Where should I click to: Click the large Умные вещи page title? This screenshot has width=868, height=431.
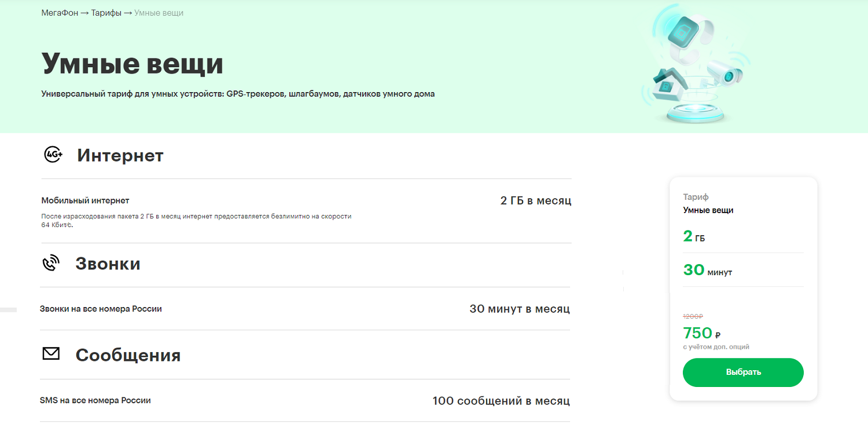[132, 64]
